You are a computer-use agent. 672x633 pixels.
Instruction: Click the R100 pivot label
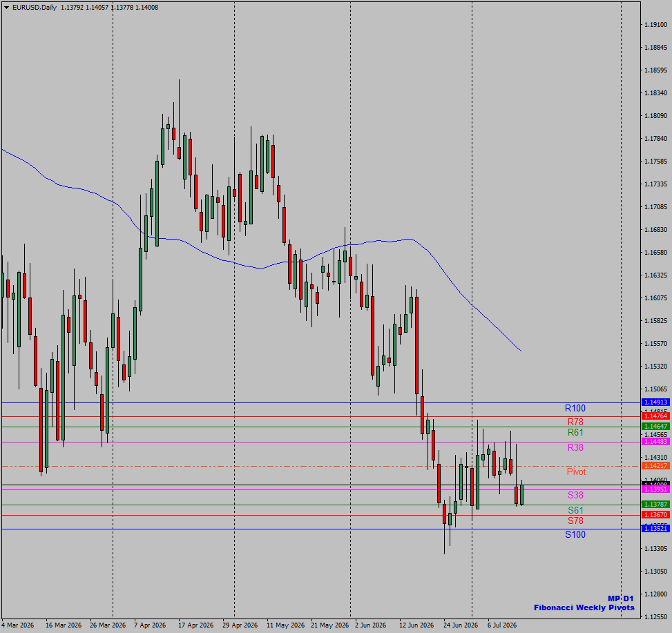(x=575, y=408)
